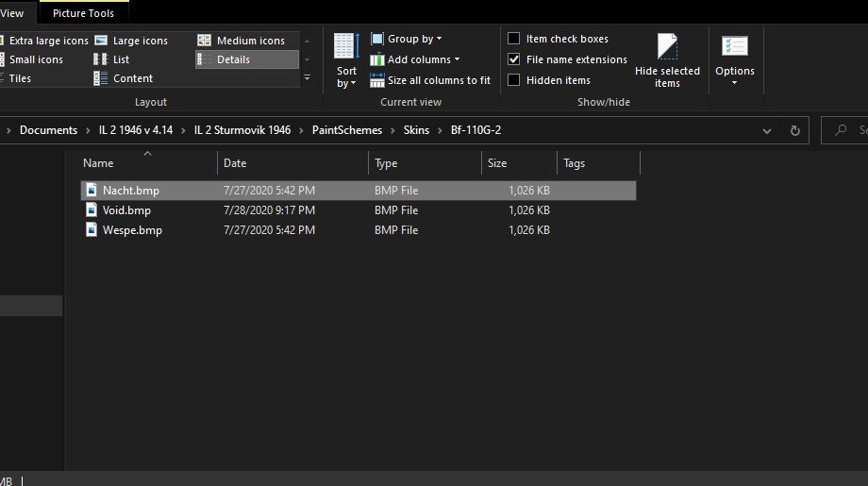Image resolution: width=868 pixels, height=486 pixels.
Task: Navigate to PaintSchemes in breadcrumb path
Action: (x=347, y=130)
